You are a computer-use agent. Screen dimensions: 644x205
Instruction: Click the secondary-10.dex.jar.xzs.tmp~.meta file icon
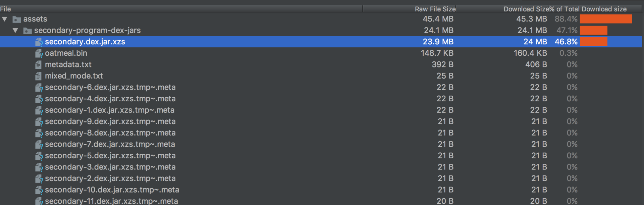coord(39,190)
